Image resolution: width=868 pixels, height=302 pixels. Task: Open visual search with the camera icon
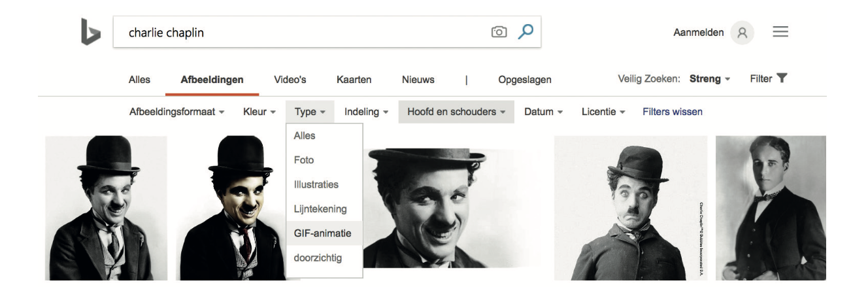[499, 32]
